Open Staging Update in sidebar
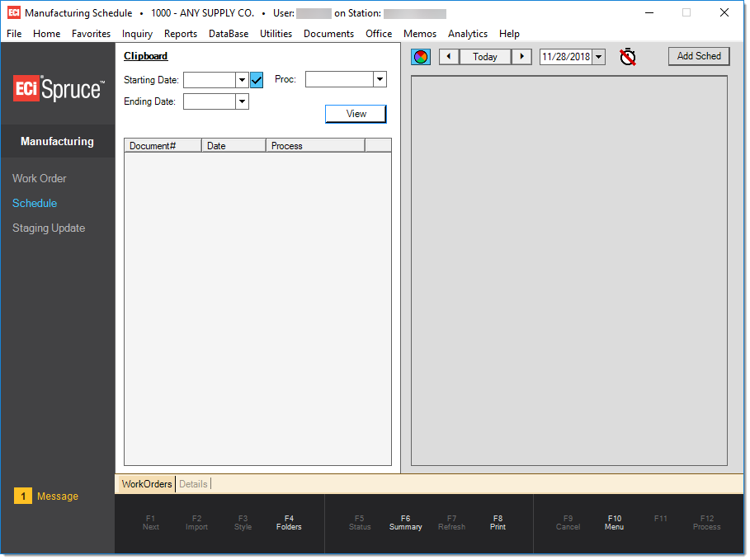The image size is (750, 560). click(x=49, y=228)
